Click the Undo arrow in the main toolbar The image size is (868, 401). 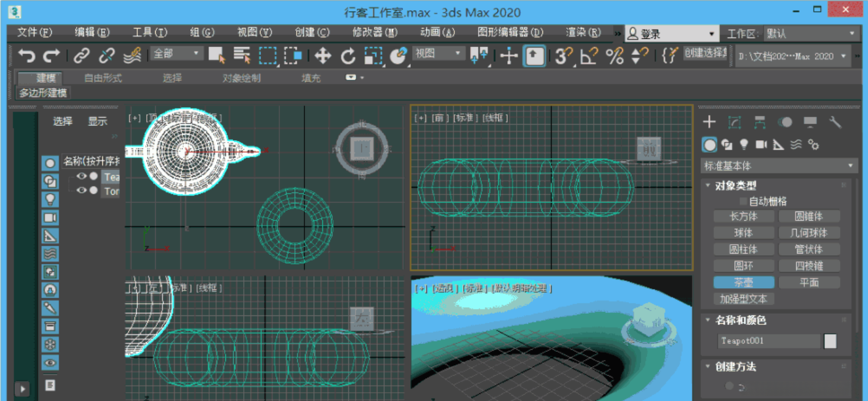click(x=26, y=56)
